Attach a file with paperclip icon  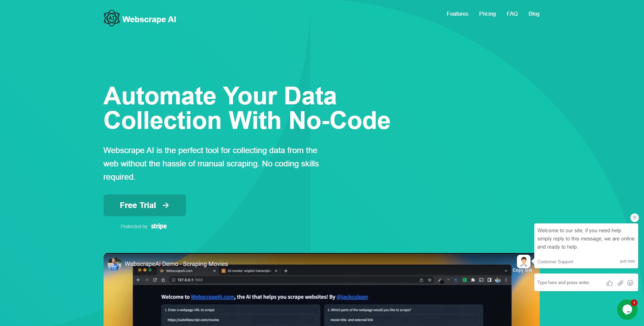pos(620,283)
